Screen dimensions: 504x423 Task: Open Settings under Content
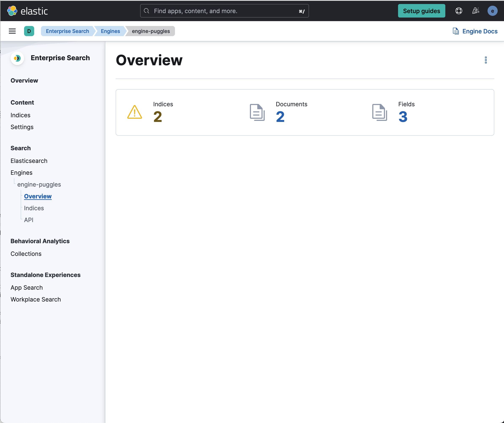[x=22, y=127]
